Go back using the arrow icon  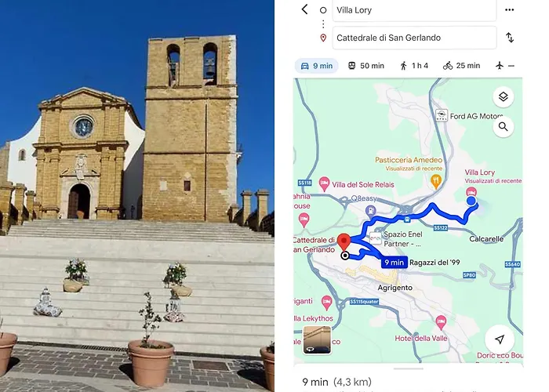coord(304,9)
